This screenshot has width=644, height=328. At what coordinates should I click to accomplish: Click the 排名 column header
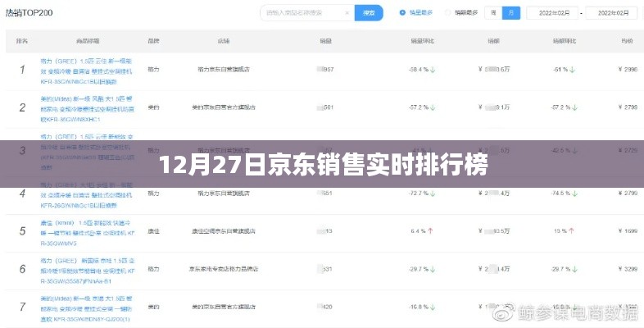tap(22, 41)
